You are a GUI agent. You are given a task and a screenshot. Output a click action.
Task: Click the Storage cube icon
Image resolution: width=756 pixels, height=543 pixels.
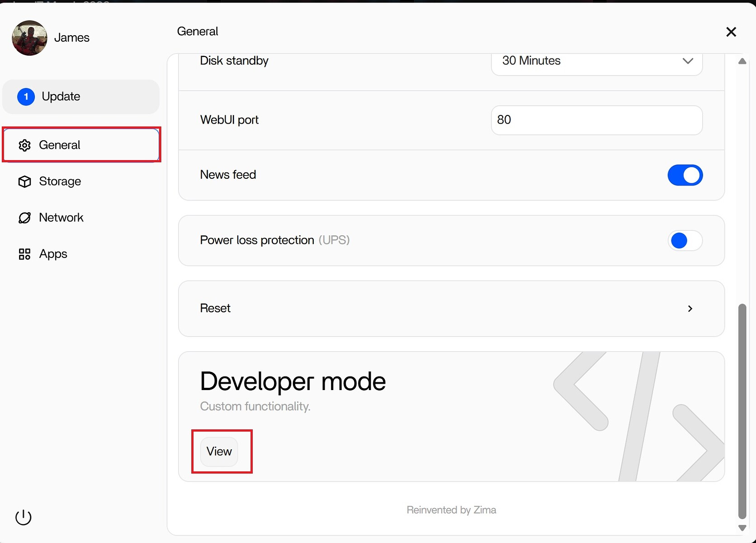tap(24, 181)
